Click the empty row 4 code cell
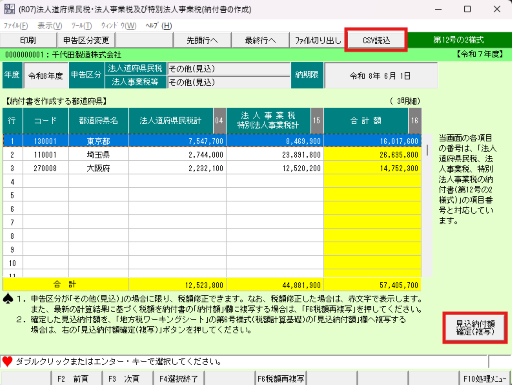 coord(45,182)
